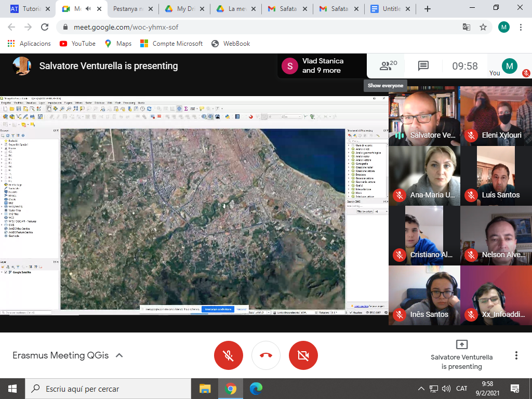Click the red leave call button
The width and height of the screenshot is (532, 399).
point(266,355)
